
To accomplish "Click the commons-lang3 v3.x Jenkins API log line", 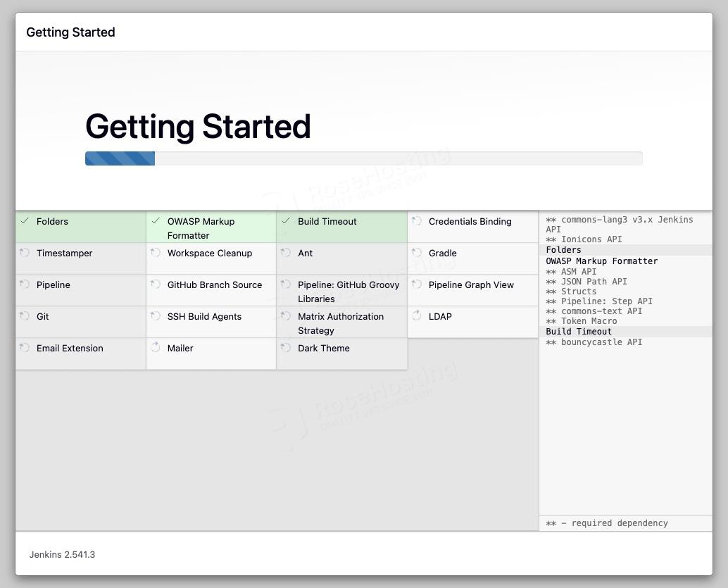I will (620, 225).
